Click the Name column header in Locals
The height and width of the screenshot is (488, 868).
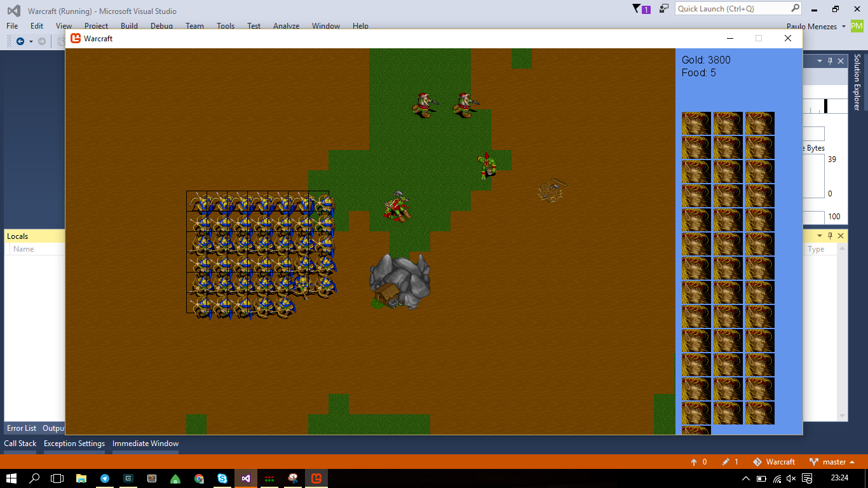point(24,249)
